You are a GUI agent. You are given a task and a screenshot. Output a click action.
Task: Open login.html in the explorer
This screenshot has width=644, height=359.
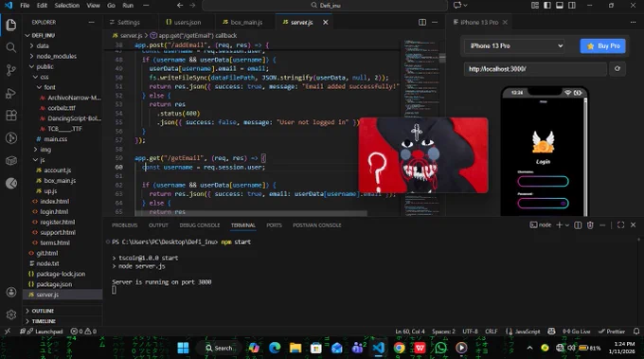pyautogui.click(x=54, y=211)
